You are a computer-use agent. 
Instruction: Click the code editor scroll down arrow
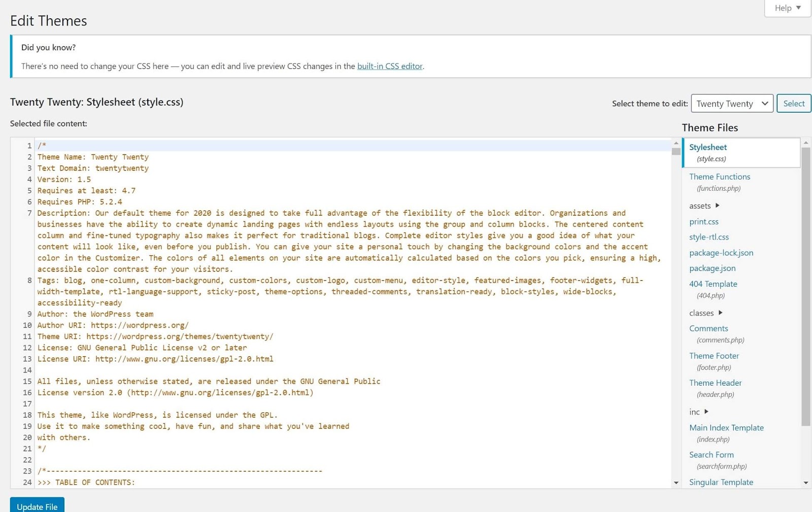(x=675, y=483)
